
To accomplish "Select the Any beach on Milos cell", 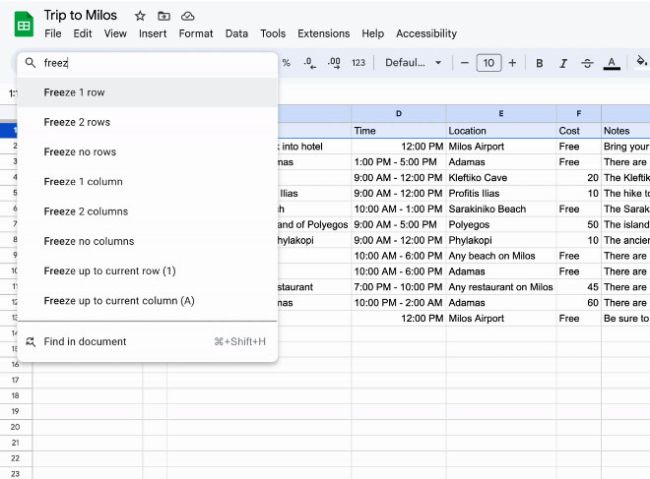I will tap(501, 256).
